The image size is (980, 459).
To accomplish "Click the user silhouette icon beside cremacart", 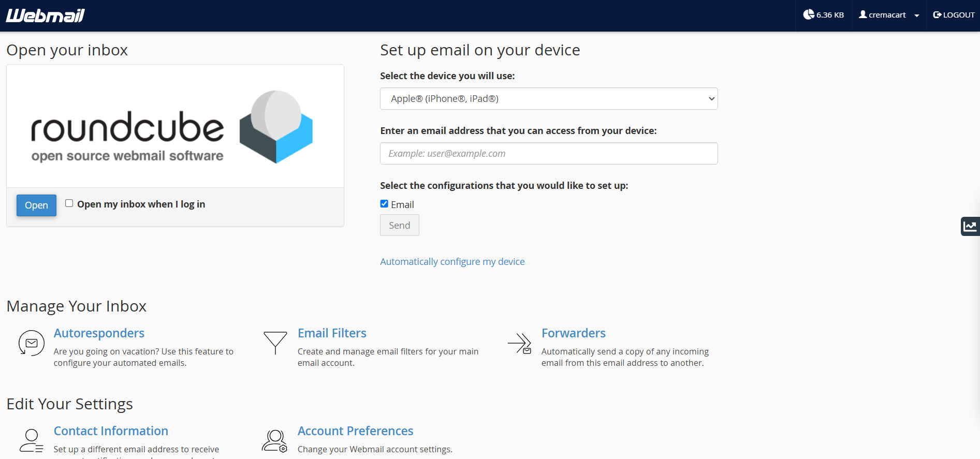I will [863, 14].
